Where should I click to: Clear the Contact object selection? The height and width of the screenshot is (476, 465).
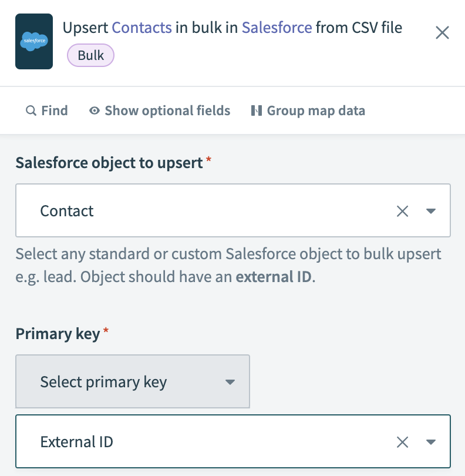pos(402,211)
